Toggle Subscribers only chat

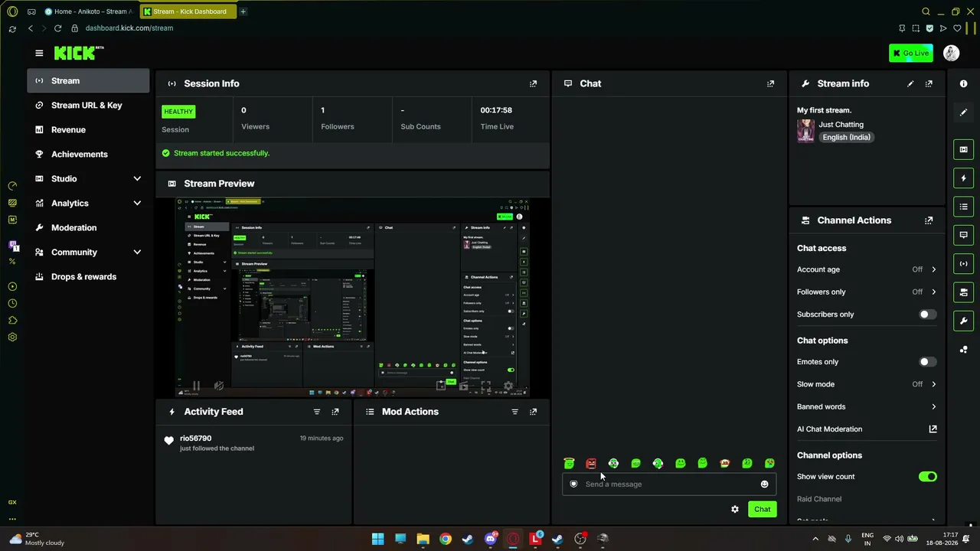[x=927, y=315]
